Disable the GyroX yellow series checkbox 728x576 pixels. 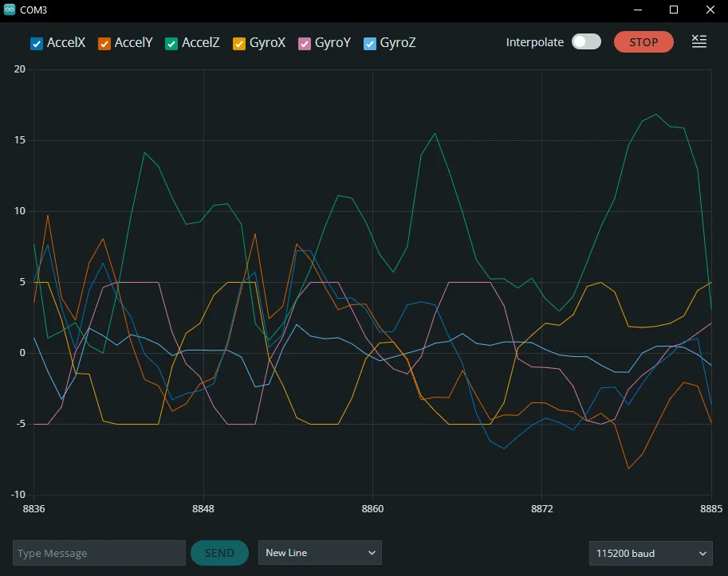click(x=238, y=43)
